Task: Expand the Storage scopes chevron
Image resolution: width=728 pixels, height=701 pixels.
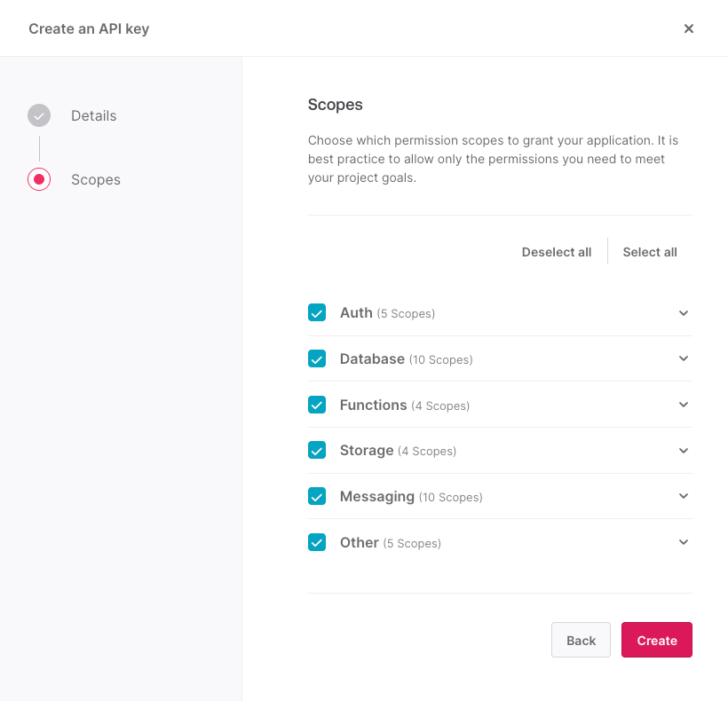Action: pyautogui.click(x=684, y=451)
